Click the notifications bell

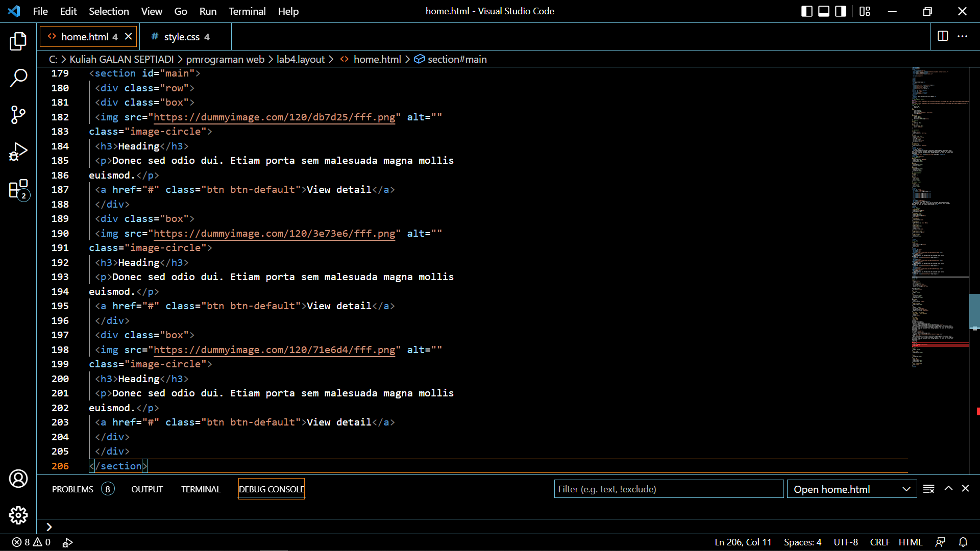[x=964, y=542]
